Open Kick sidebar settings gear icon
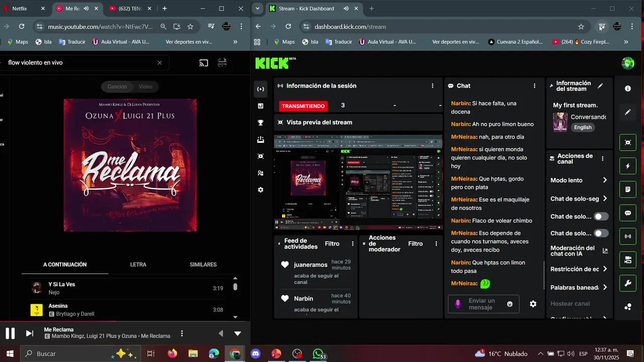 (260, 190)
